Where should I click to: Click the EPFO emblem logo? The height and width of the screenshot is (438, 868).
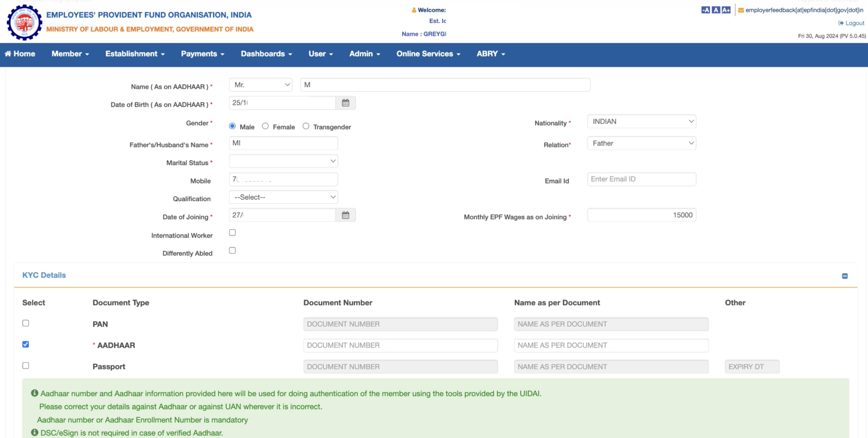pos(24,22)
